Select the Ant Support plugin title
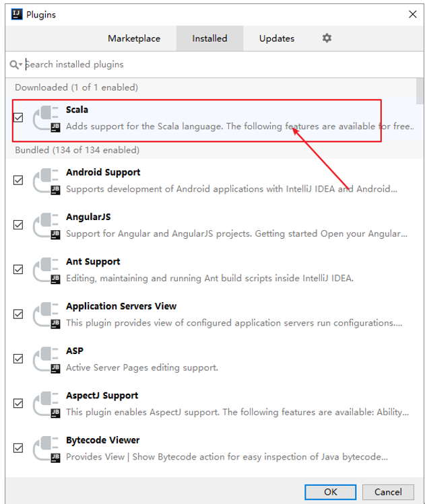Screen dimensions: 425x504 click(x=93, y=262)
